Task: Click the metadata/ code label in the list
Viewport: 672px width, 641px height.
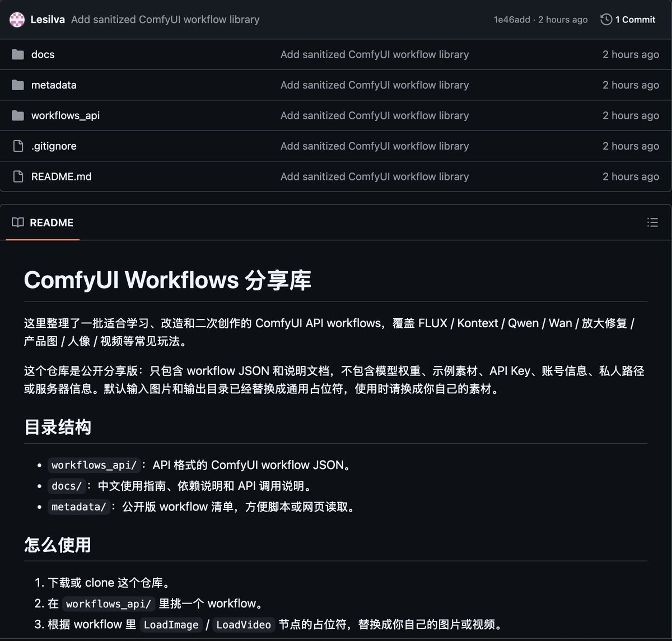Action: (x=79, y=507)
